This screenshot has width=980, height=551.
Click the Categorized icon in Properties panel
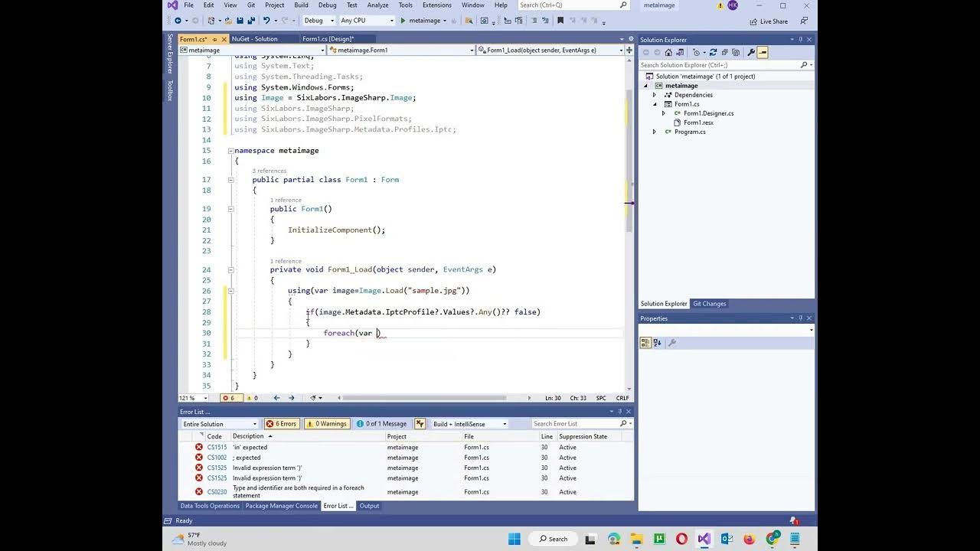pyautogui.click(x=645, y=343)
